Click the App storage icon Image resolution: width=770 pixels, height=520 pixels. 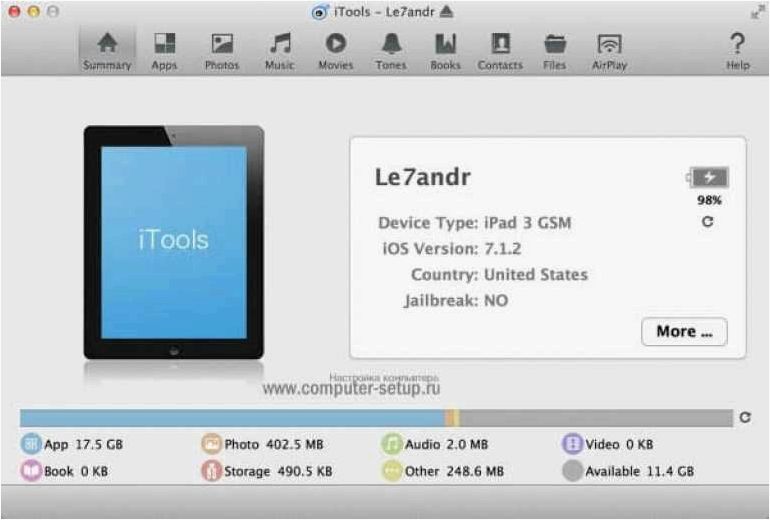point(31,444)
